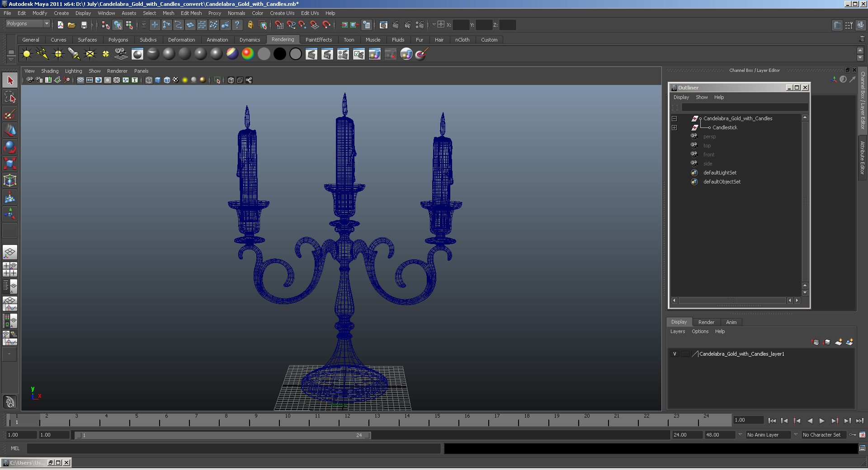The height and width of the screenshot is (470, 868).
Task: Open Render layer tab
Action: [x=706, y=322]
